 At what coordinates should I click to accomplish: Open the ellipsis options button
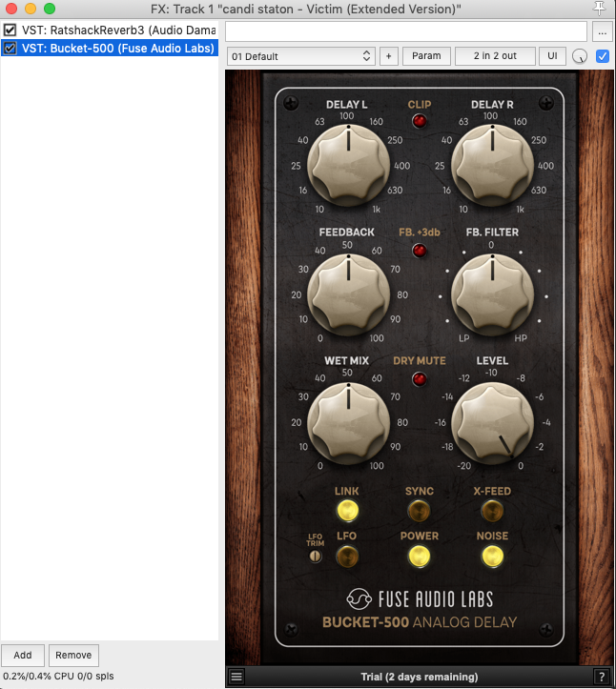pos(603,32)
